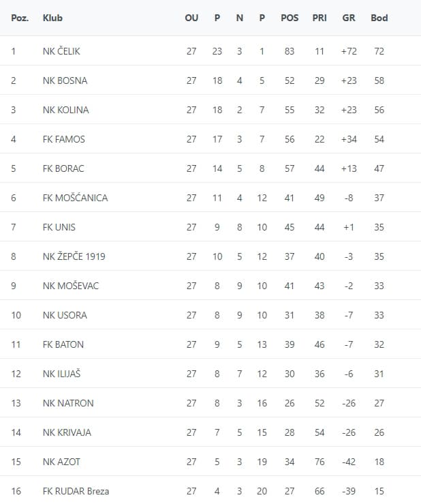Select the GR goal difference header
421x504 pixels.
tap(348, 18)
